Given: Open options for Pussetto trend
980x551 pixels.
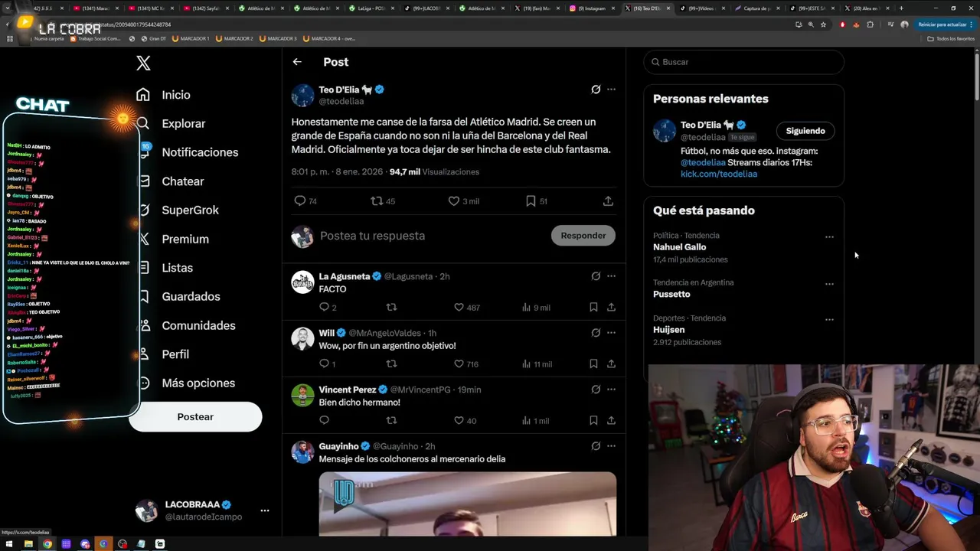Looking at the screenshot, I should point(829,284).
